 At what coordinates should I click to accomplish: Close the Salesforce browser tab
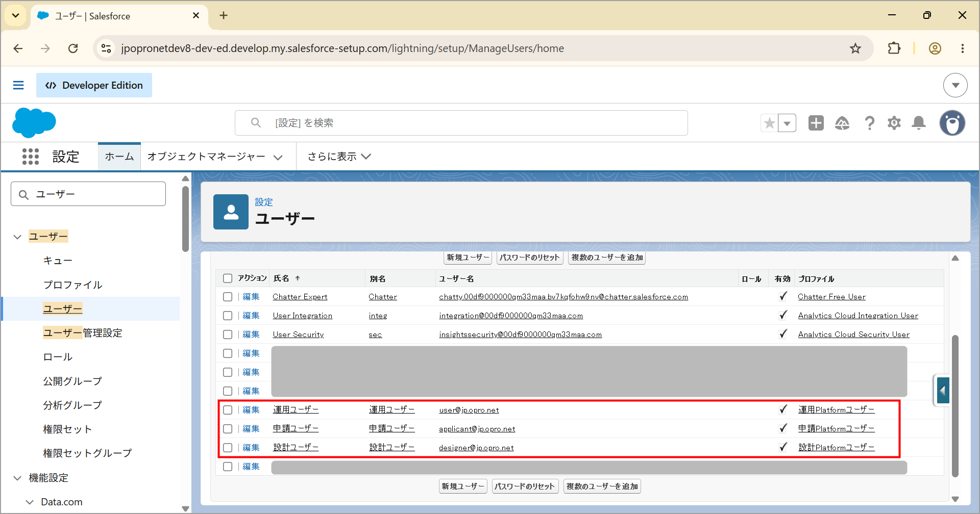pos(196,16)
